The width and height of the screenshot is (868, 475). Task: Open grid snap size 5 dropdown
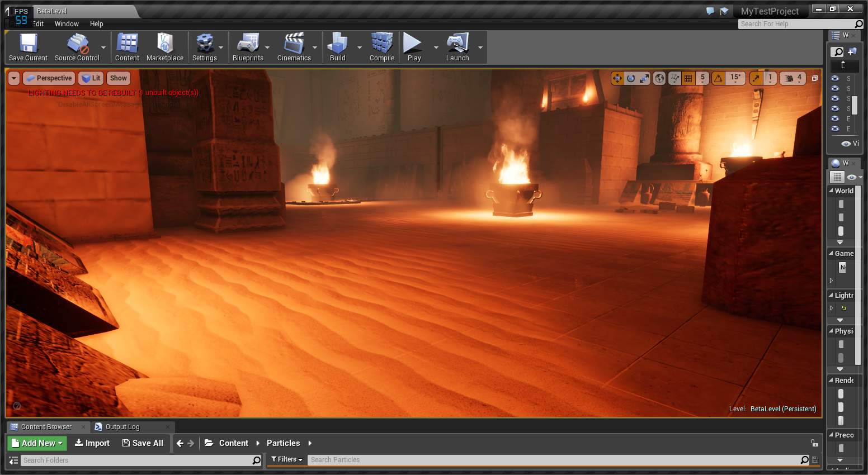pos(702,78)
